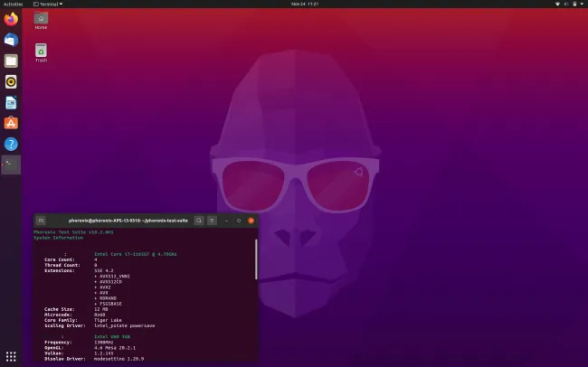Click the 'Microcode:' label
The width and height of the screenshot is (588, 367).
[x=58, y=315]
